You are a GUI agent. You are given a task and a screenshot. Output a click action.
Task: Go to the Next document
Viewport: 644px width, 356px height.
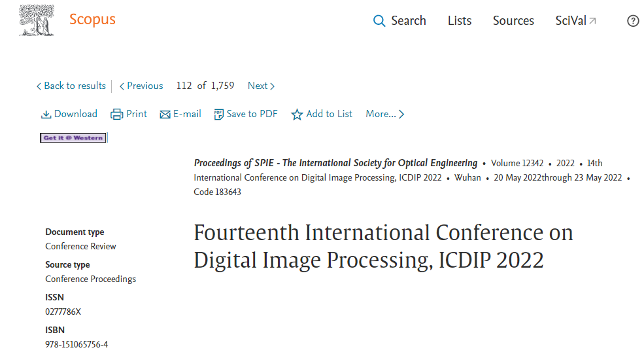tap(262, 86)
